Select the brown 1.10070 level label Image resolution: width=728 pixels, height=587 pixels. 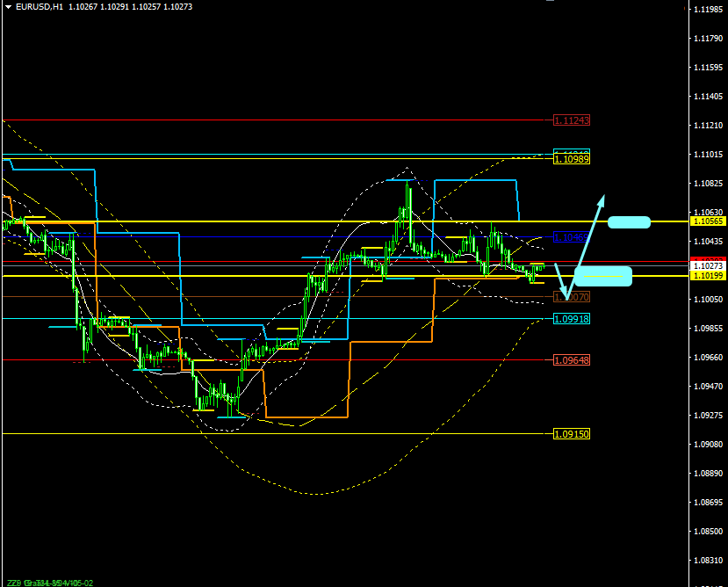click(571, 298)
